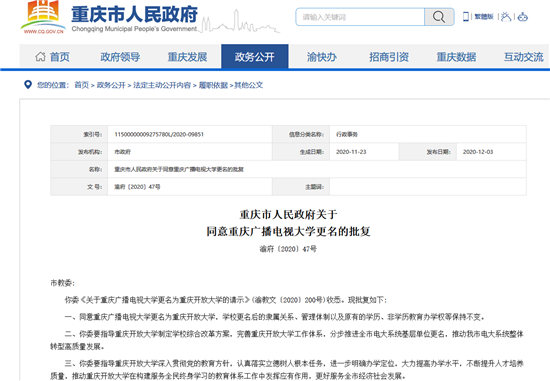This screenshot has height=381, width=550.
Task: Focus the keyword search input field
Action: tap(360, 17)
